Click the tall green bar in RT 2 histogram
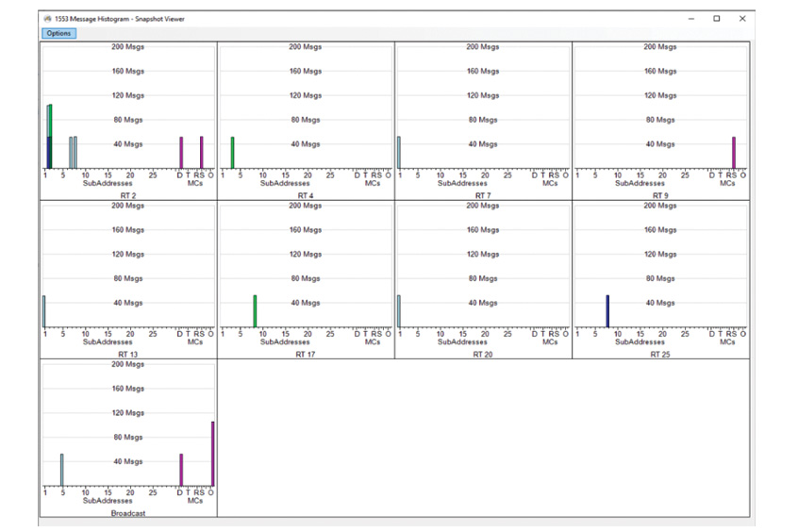 (x=50, y=119)
